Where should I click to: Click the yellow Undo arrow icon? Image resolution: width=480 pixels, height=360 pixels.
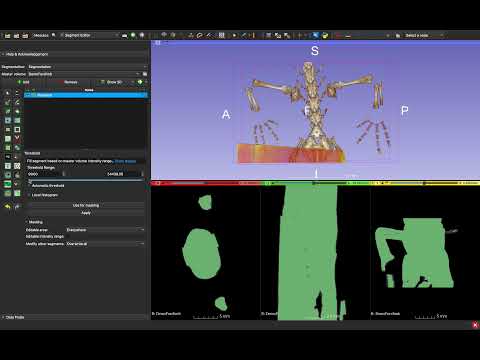coord(8,207)
